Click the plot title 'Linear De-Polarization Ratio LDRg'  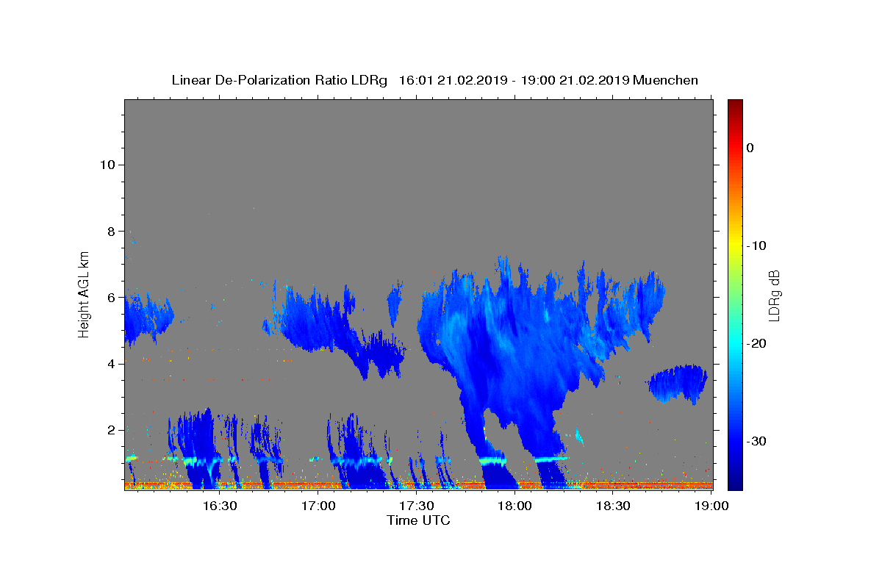(x=279, y=80)
